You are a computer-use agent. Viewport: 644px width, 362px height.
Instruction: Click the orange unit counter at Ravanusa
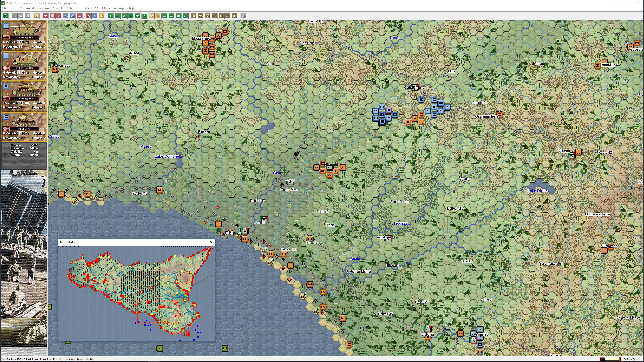click(55, 70)
